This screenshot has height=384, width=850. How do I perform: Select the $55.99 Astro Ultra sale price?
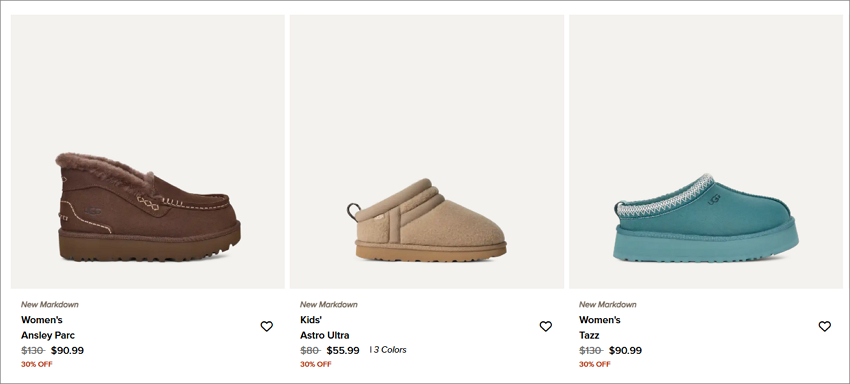click(x=343, y=350)
